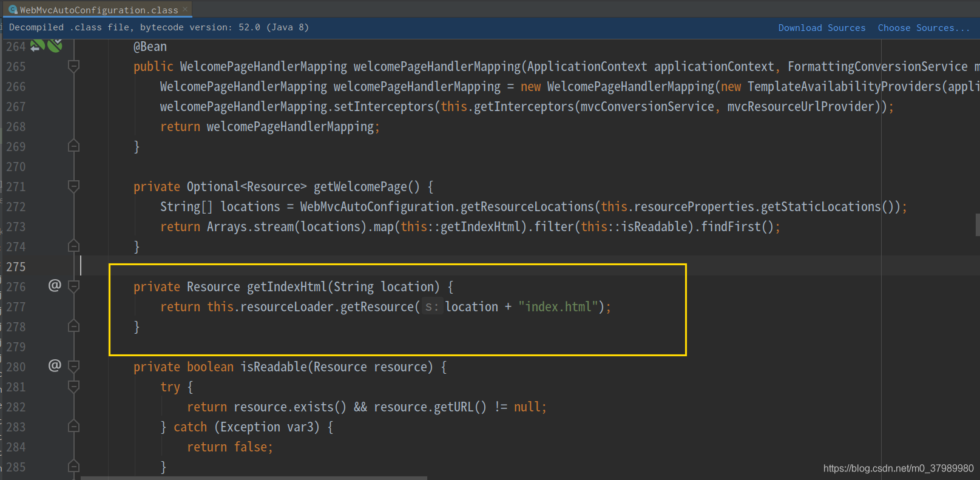
Task: Click 'resource.exists()' on line 282
Action: tap(290, 407)
